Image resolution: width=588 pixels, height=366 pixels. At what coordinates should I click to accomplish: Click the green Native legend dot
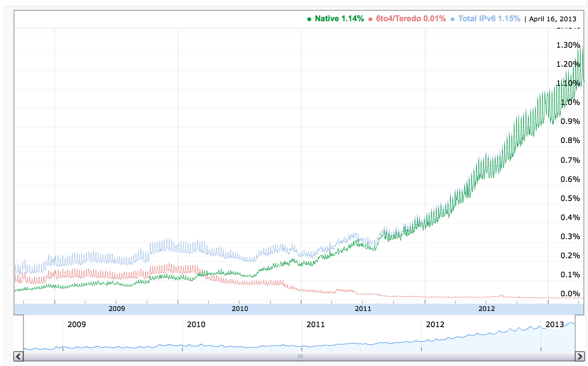[309, 19]
